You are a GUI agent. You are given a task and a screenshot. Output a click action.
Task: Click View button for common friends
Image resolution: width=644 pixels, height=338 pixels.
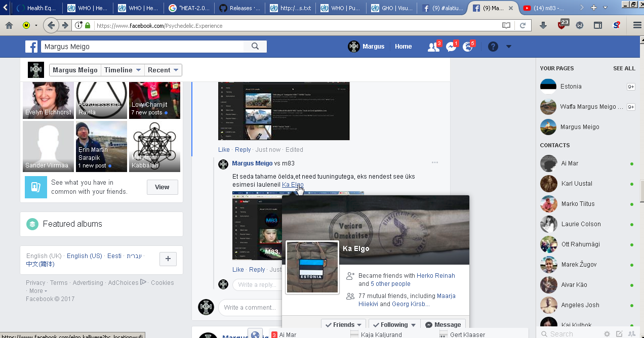162,187
